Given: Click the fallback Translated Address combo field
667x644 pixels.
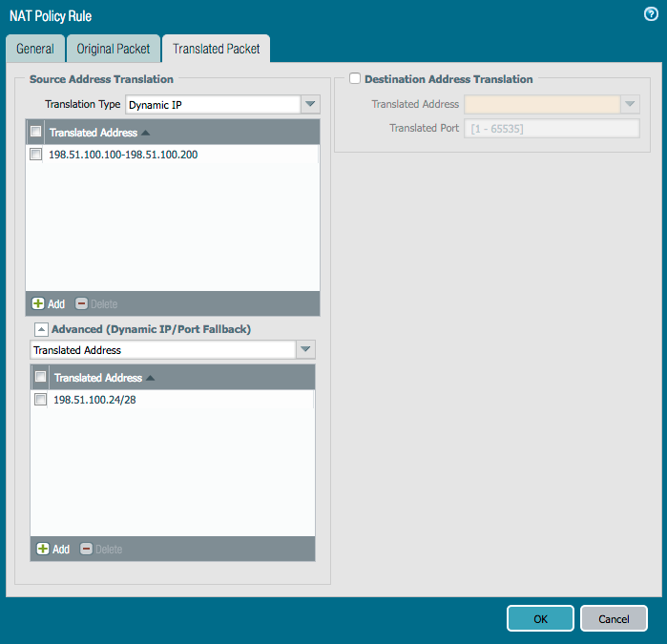Looking at the screenshot, I should click(x=163, y=349).
